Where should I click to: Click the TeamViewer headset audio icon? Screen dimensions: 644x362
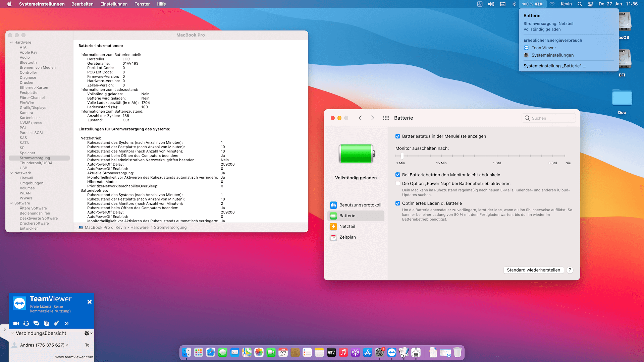(x=26, y=323)
